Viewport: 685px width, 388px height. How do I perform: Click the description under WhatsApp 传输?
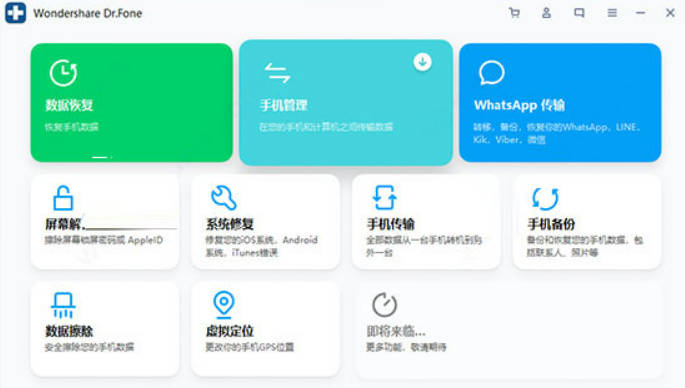click(x=557, y=133)
